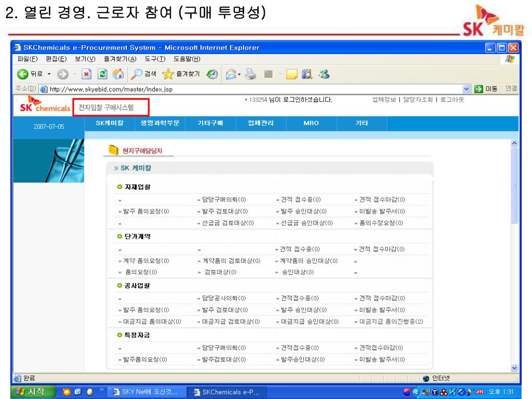Open the History clock icon
This screenshot has height=399, width=532.
(212, 74)
